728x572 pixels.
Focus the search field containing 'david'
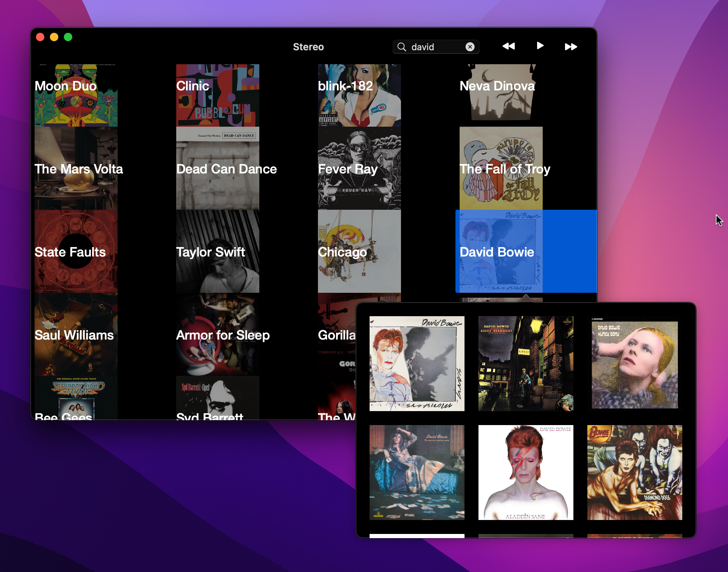436,47
